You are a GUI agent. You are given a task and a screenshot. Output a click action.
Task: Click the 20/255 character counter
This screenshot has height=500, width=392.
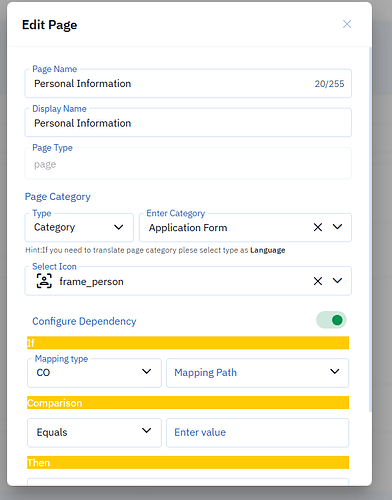(x=329, y=84)
